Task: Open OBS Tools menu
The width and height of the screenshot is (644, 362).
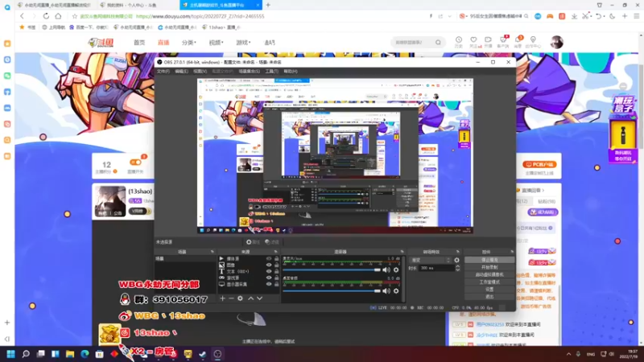Action: pos(271,72)
